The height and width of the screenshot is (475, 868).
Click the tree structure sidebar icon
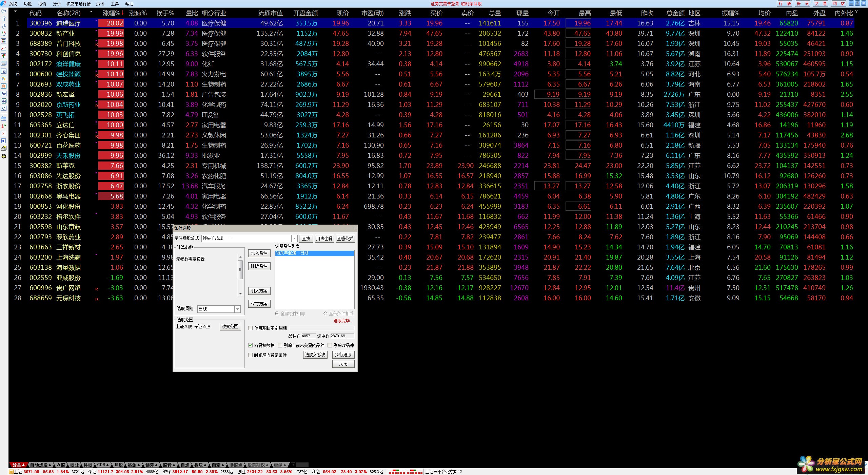tap(4, 79)
